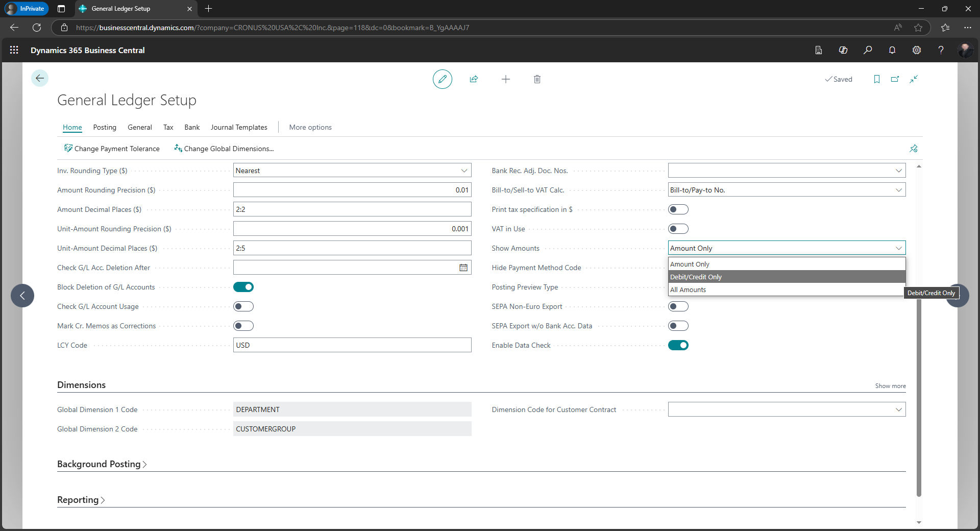Click Show more in Dimensions section
Screen dimensions: 980x531
(890, 386)
